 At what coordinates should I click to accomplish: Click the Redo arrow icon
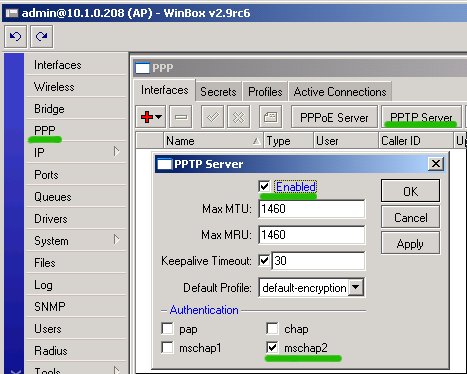(41, 37)
